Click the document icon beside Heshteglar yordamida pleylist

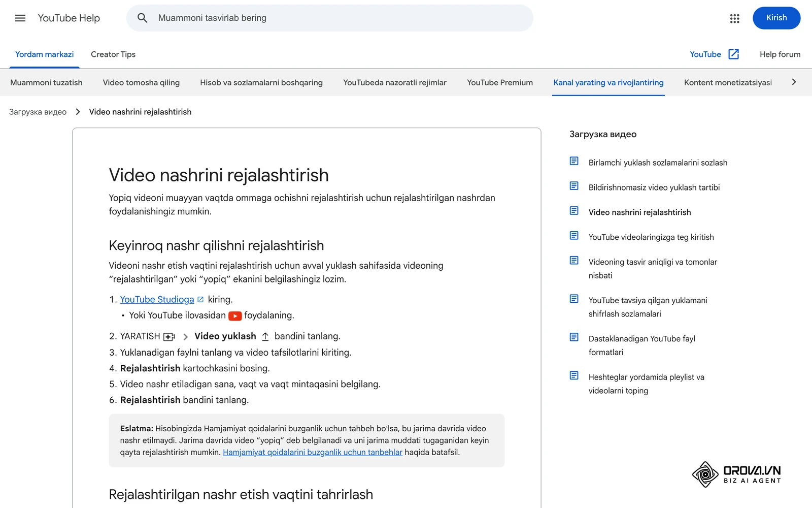tap(574, 376)
